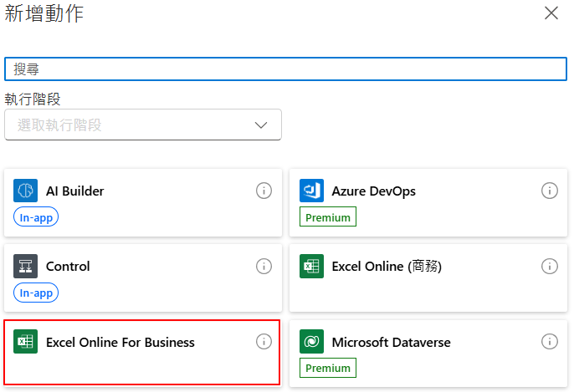
Task: Show info for Microsoft Dataverse
Action: coord(550,342)
